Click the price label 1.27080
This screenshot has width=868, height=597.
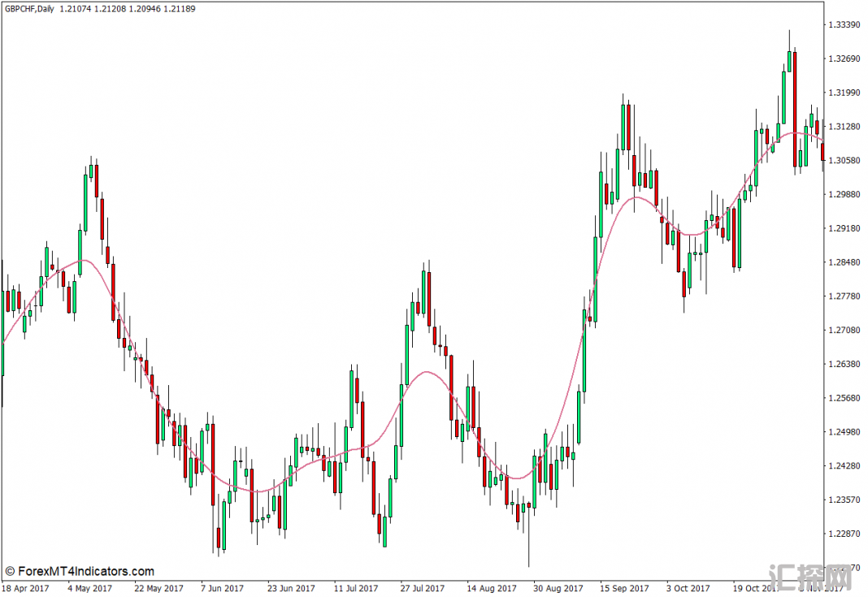click(x=844, y=331)
